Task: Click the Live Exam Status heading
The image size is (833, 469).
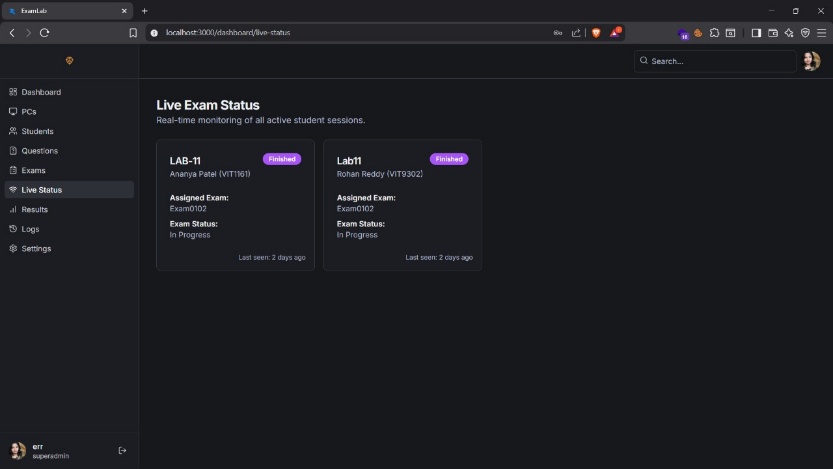Action: pyautogui.click(x=208, y=105)
